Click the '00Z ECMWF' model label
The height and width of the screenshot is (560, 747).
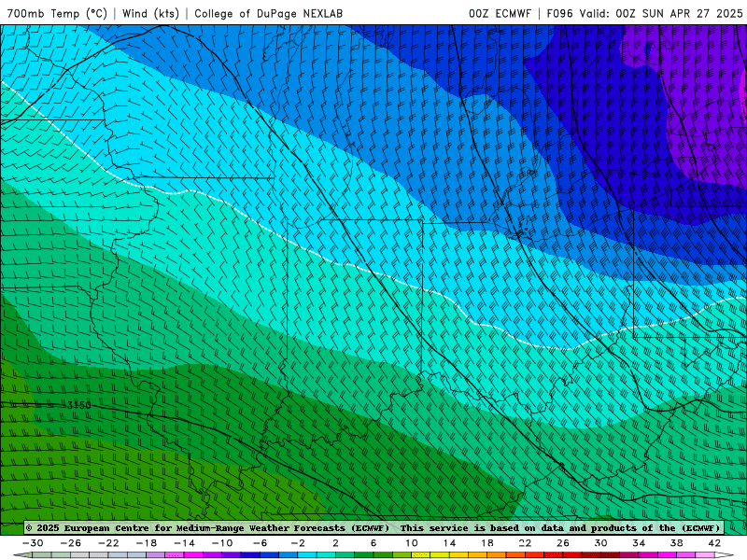500,13
